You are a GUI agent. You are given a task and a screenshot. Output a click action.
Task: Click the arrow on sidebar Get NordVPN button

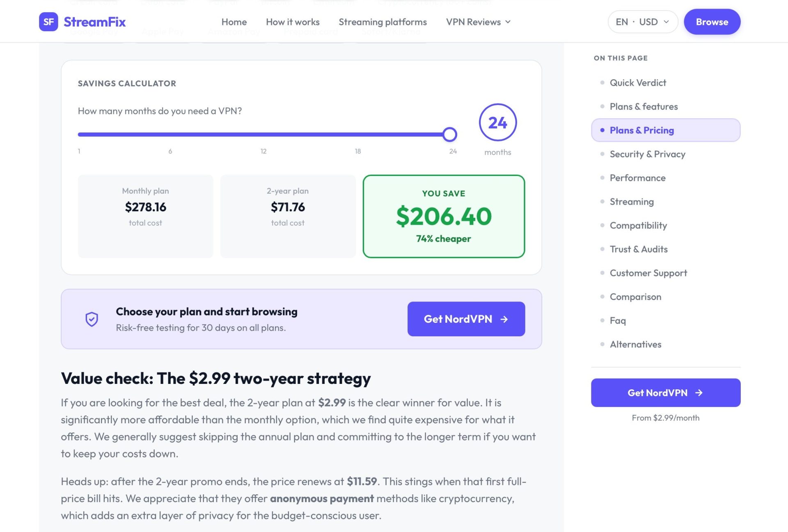click(x=699, y=393)
